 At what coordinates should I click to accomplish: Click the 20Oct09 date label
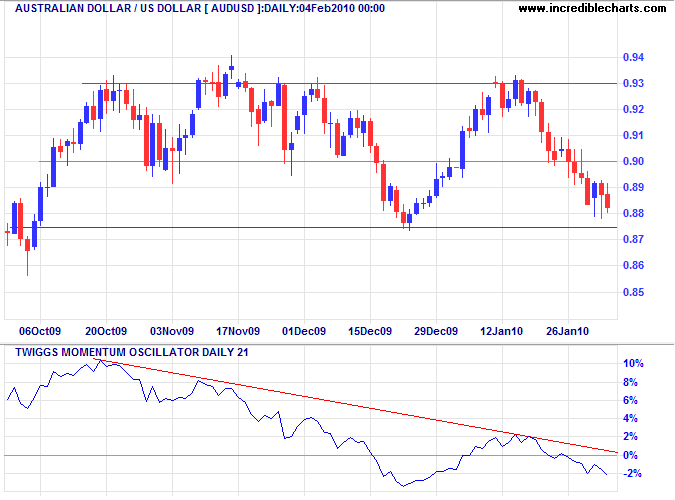coord(106,331)
